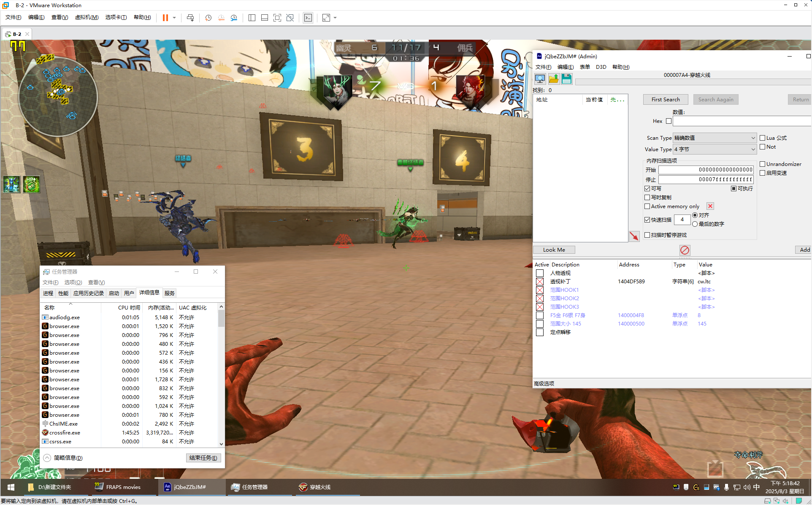Click the save floppy disk icon in jQbeZZbJM#

(x=567, y=79)
